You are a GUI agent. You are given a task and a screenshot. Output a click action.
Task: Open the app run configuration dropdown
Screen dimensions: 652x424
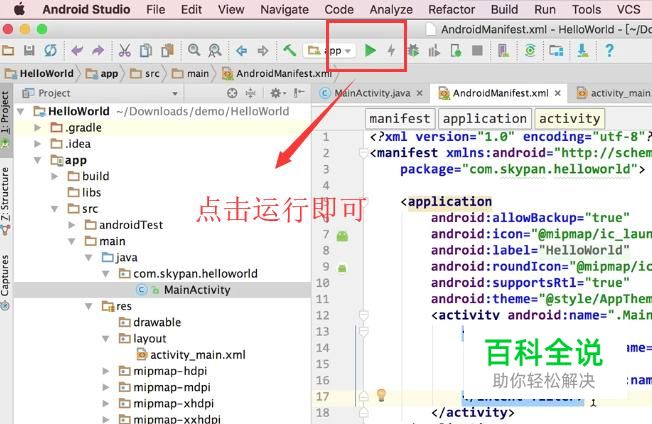pos(329,51)
